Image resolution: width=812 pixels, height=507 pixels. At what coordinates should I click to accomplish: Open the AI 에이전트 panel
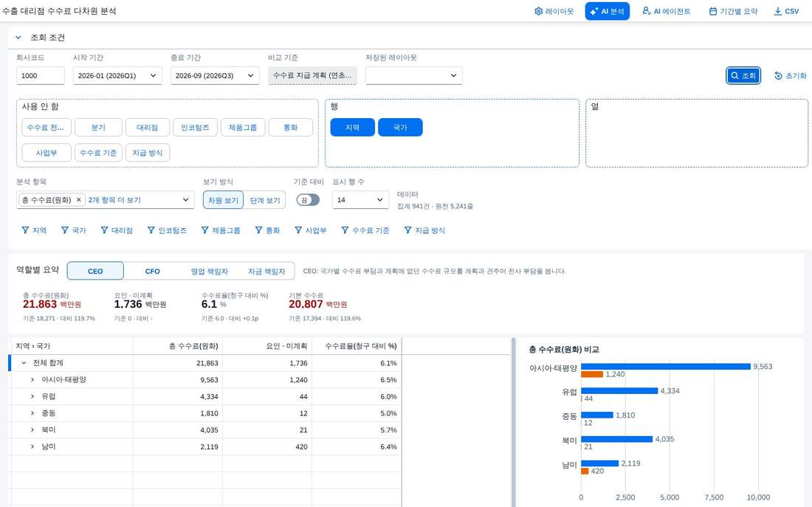(666, 11)
